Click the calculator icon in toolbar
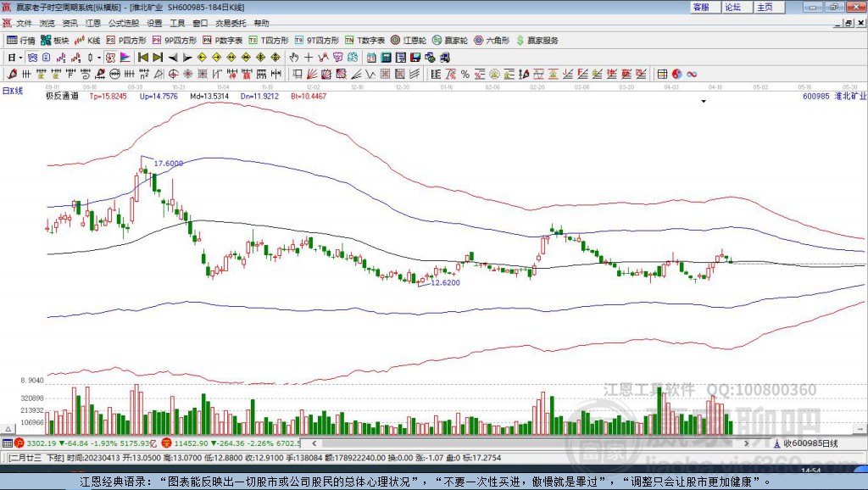This screenshot has height=490, width=868. pyautogui.click(x=386, y=58)
